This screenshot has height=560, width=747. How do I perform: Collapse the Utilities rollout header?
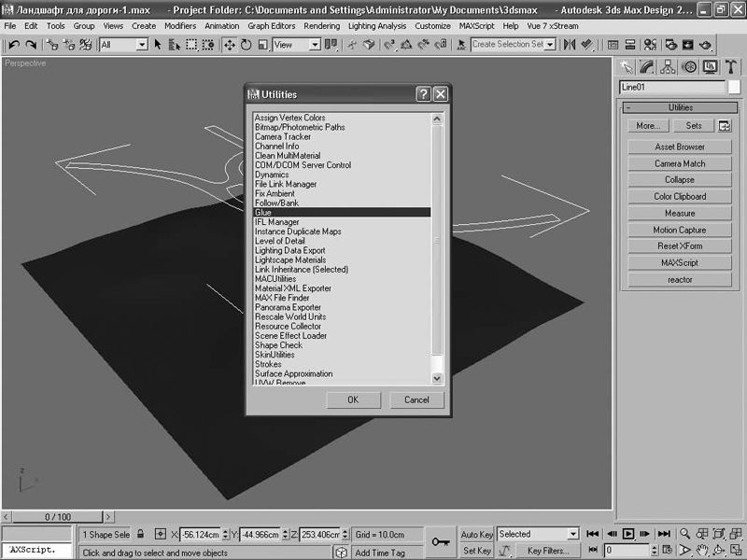pos(680,107)
